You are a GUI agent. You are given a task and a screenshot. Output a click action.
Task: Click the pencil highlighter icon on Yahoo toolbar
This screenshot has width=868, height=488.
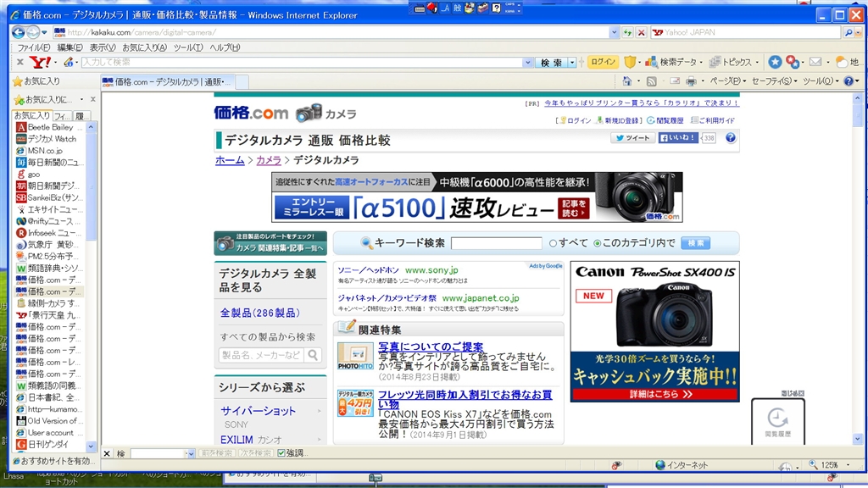[x=69, y=63]
